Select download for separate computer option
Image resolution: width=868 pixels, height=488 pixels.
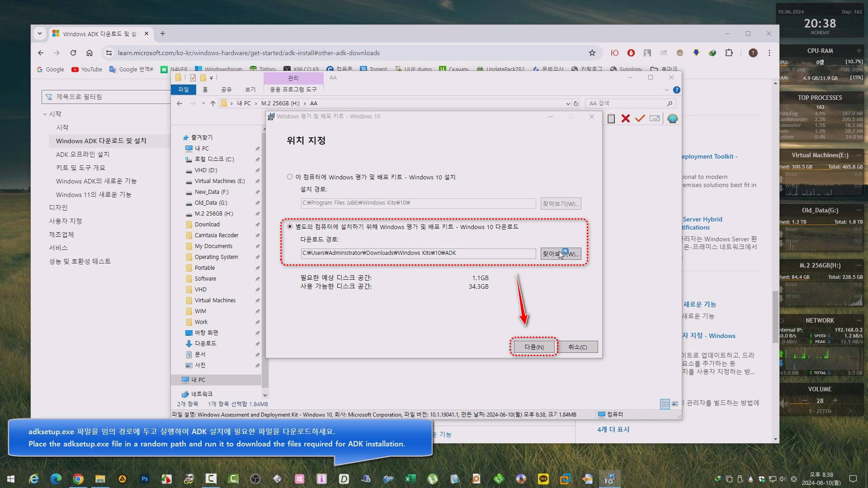coord(290,227)
